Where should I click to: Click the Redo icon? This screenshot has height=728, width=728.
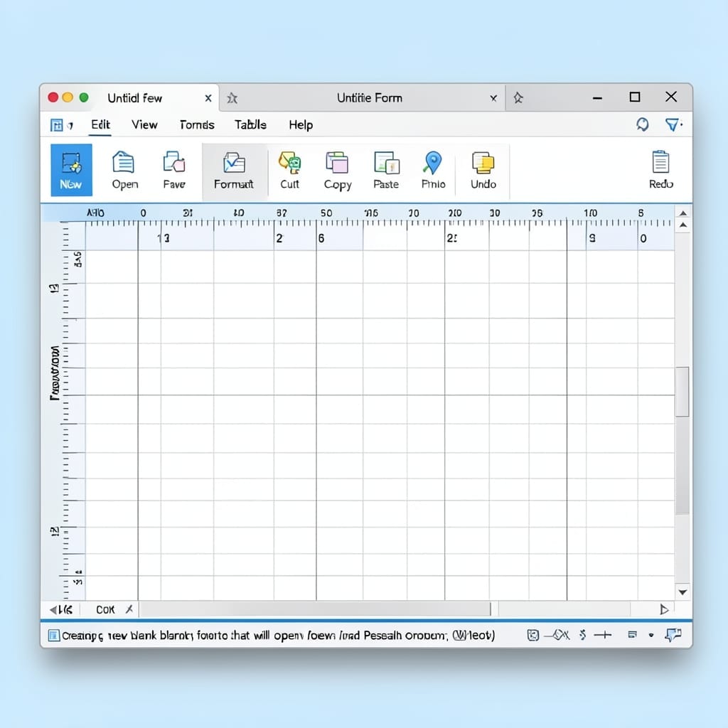(660, 170)
